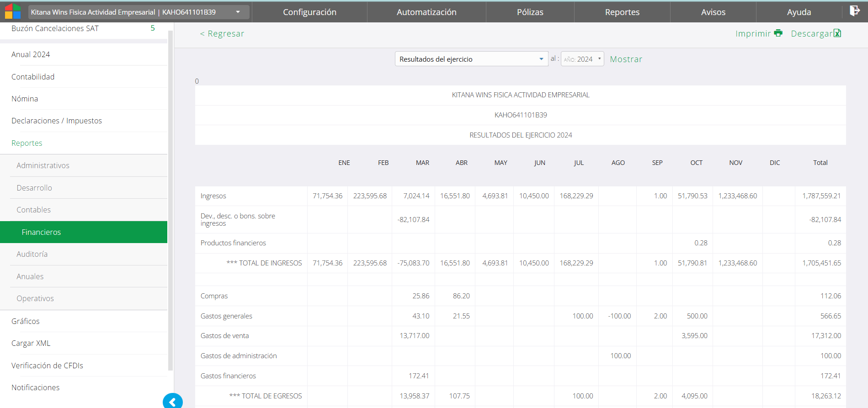The width and height of the screenshot is (868, 408).
Task: Open the Pólizas menu
Action: tap(530, 12)
